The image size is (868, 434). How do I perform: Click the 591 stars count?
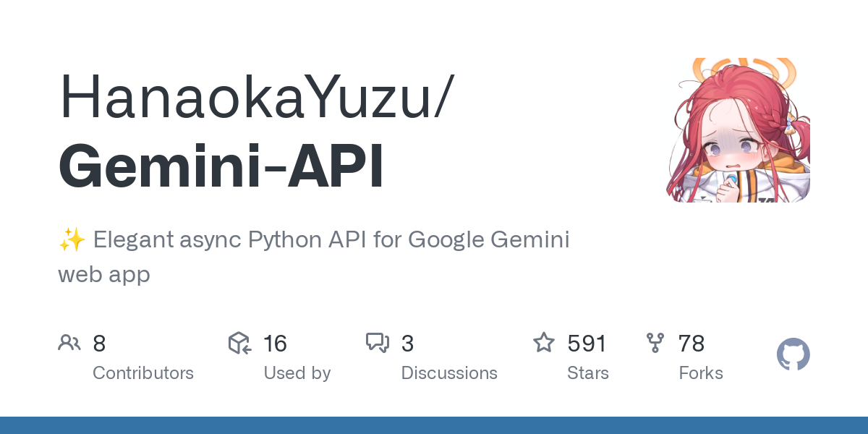587,343
